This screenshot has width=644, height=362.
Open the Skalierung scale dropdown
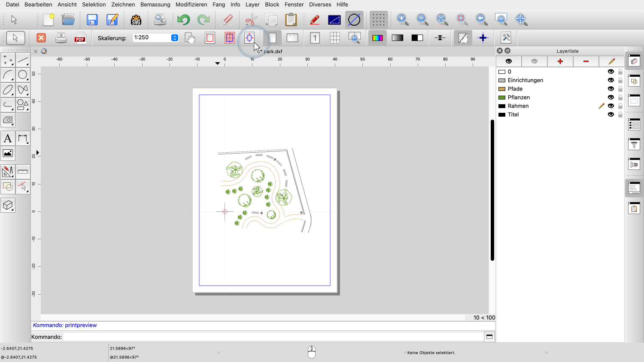click(175, 38)
